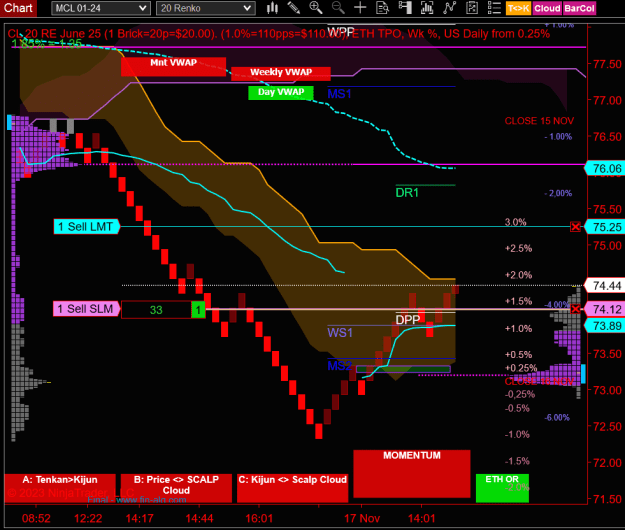Toggle the BarCol button
Screen dimensions: 625x530
579,8
